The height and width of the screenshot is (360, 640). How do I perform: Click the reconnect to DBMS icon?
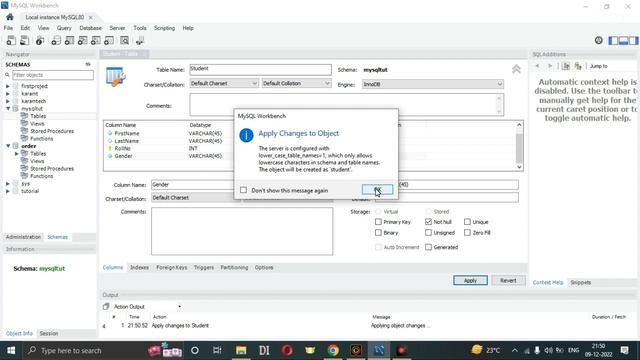point(140,40)
